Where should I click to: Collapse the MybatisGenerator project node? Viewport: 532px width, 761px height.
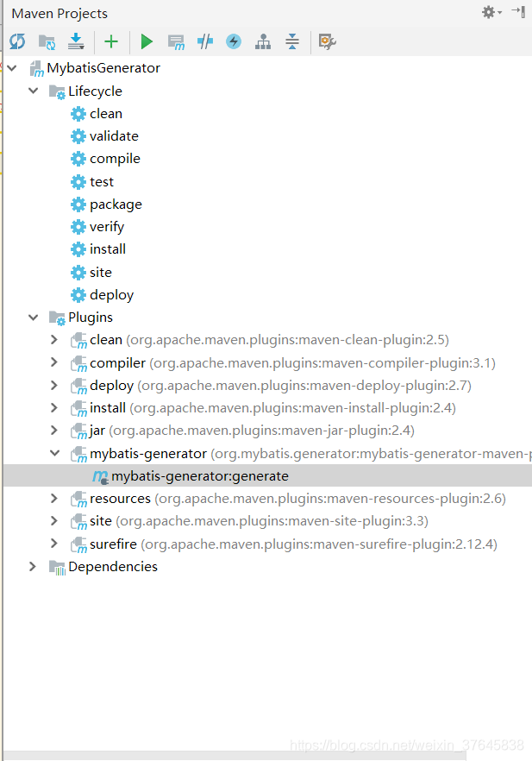click(x=13, y=68)
